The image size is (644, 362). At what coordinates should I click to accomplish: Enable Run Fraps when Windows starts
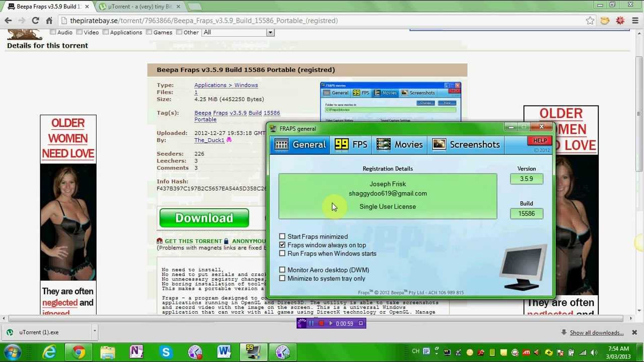coord(282,253)
